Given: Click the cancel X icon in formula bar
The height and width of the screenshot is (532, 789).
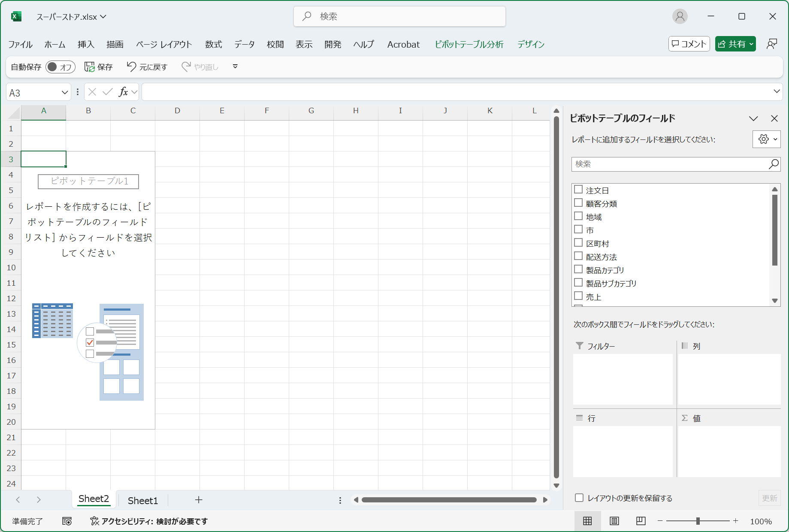Looking at the screenshot, I should pos(92,92).
